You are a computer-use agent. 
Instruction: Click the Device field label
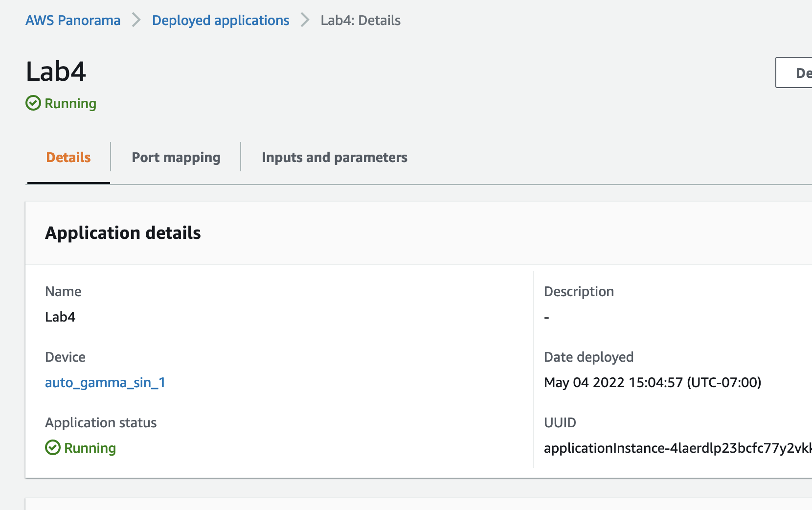click(65, 357)
